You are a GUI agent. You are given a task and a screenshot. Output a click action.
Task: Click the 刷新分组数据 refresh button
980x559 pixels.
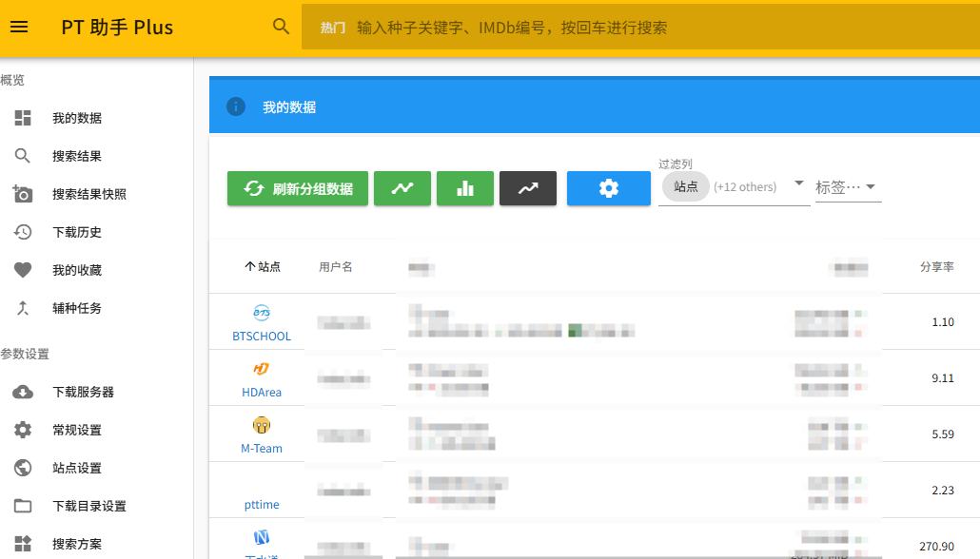pos(298,188)
